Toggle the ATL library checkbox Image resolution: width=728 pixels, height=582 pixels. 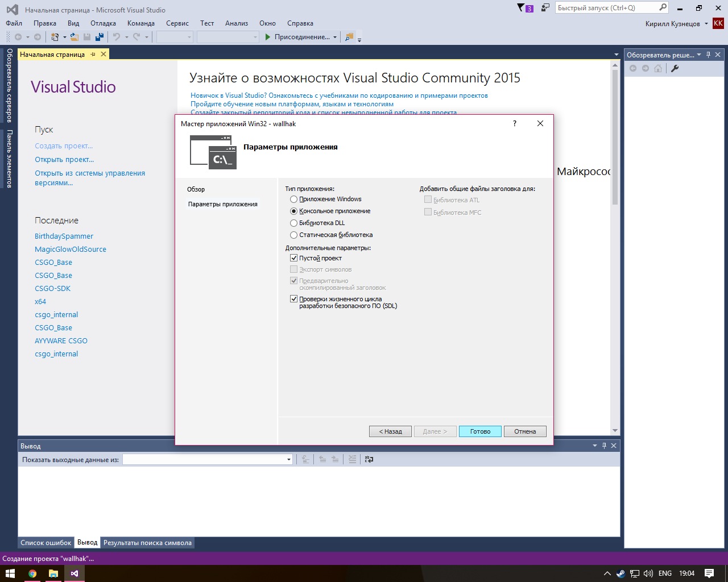[428, 199]
